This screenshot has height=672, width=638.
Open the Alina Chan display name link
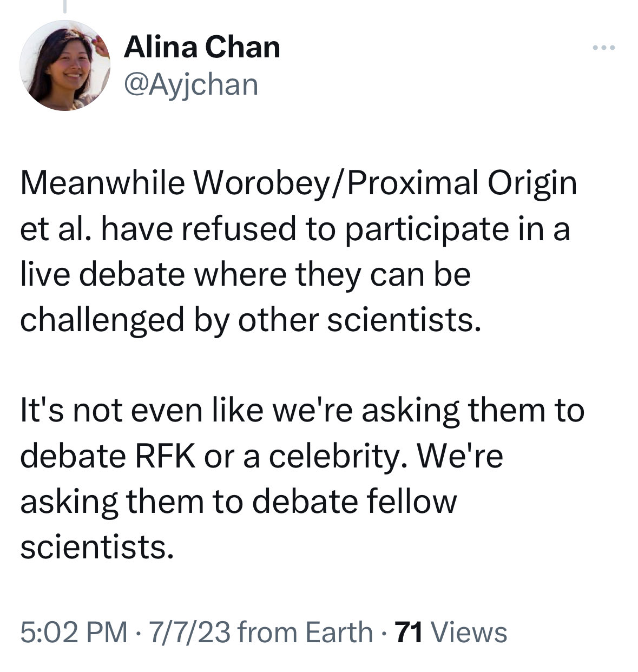click(x=202, y=48)
